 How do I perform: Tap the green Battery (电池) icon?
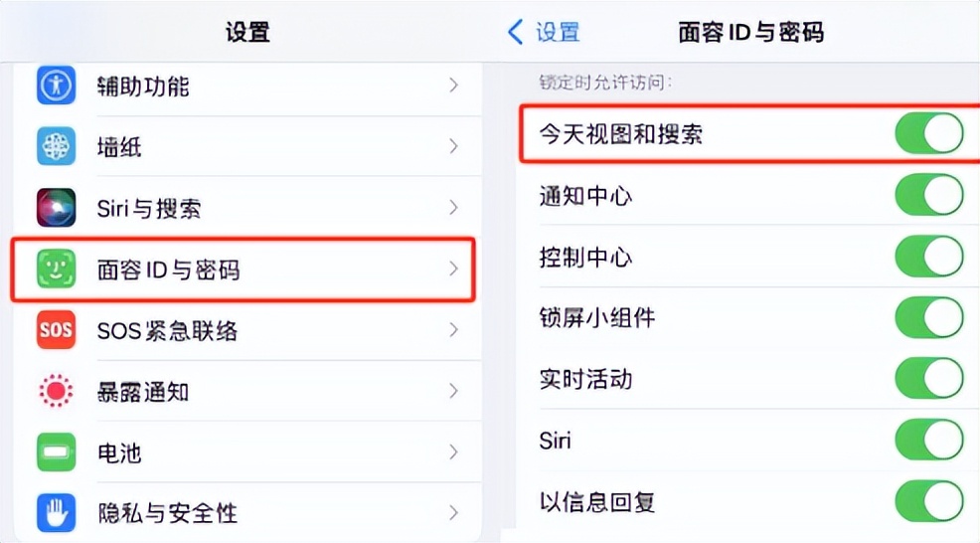tap(57, 452)
